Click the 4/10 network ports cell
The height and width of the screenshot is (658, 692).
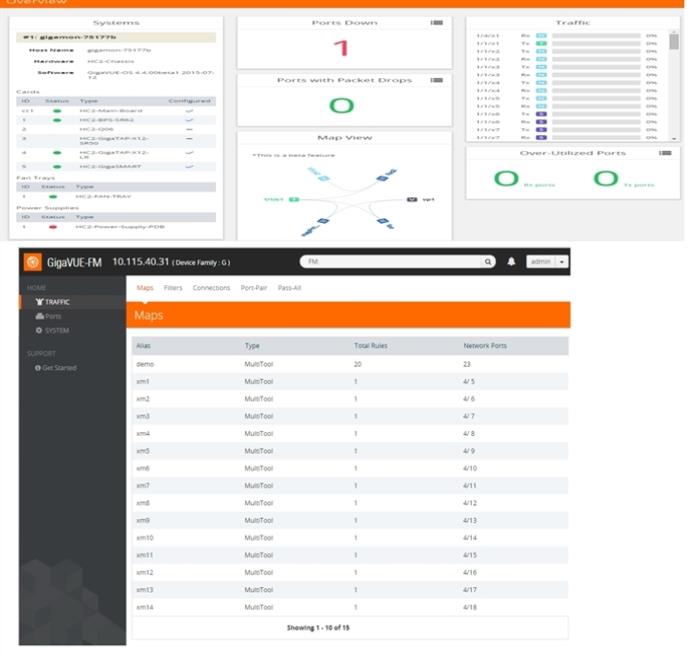pos(470,469)
